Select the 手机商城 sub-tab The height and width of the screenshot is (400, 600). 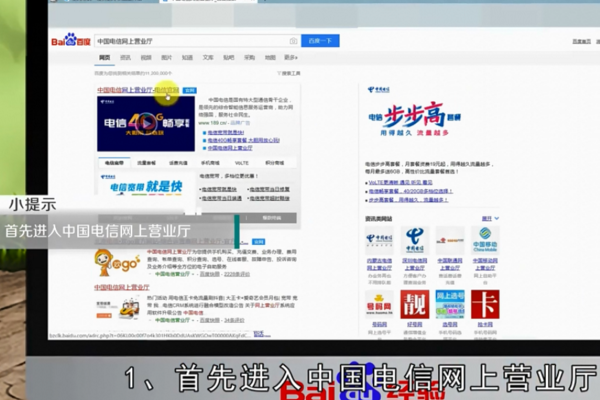(x=210, y=163)
